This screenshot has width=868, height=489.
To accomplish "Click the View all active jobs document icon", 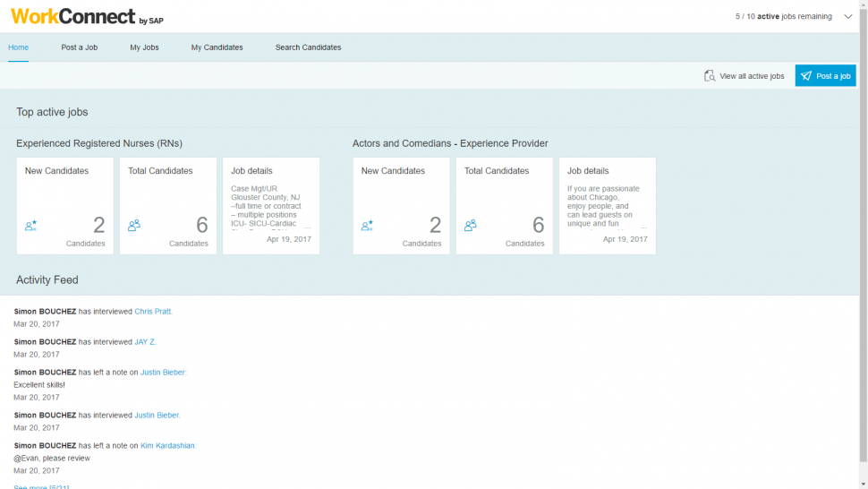I will tap(710, 76).
